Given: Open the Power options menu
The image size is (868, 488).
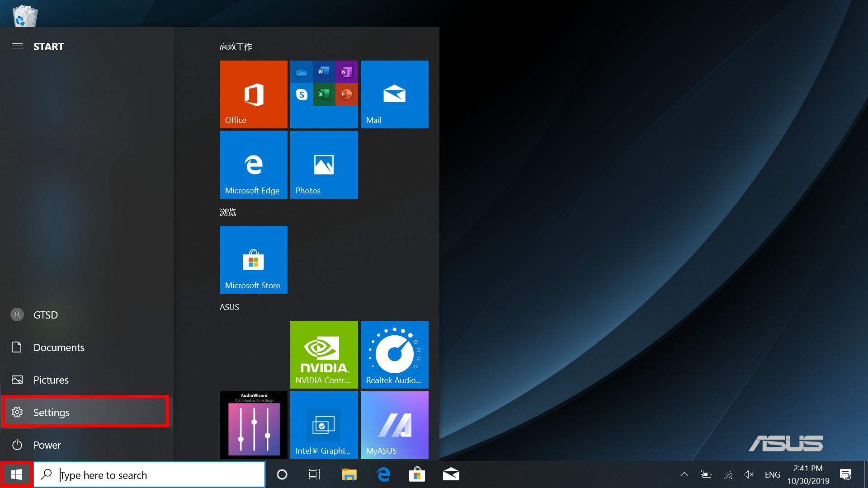Looking at the screenshot, I should coord(86,445).
